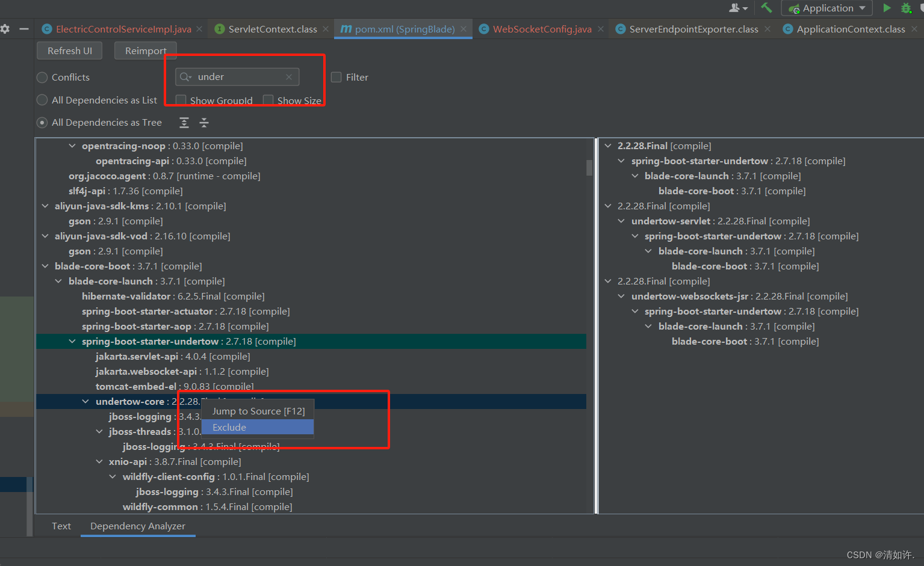Enable the Show GroupId checkbox
This screenshot has width=924, height=566.
[x=181, y=99]
